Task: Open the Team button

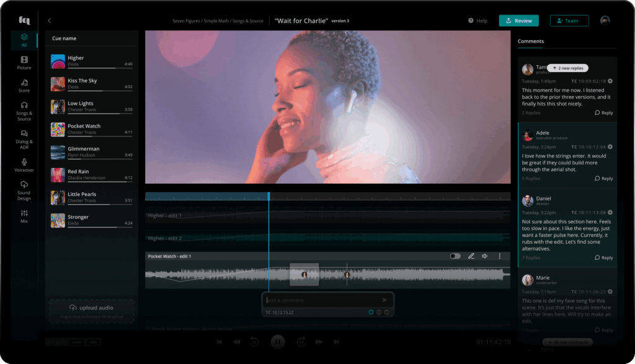Action: 569,20
